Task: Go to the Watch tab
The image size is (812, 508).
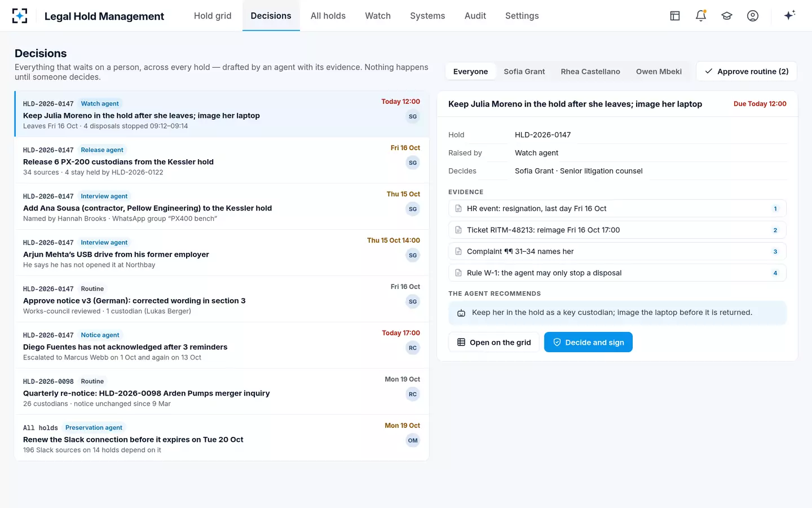Action: (x=378, y=16)
